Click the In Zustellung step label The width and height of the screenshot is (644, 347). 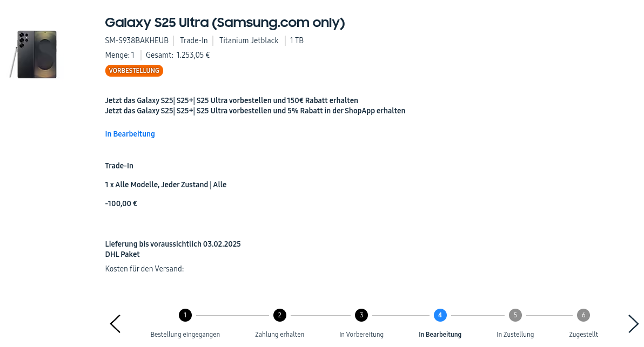515,335
